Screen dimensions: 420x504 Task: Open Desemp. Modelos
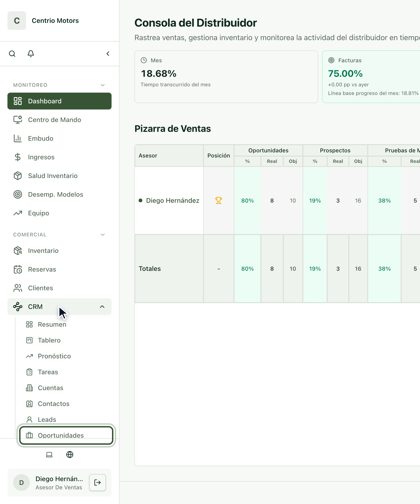[59, 194]
